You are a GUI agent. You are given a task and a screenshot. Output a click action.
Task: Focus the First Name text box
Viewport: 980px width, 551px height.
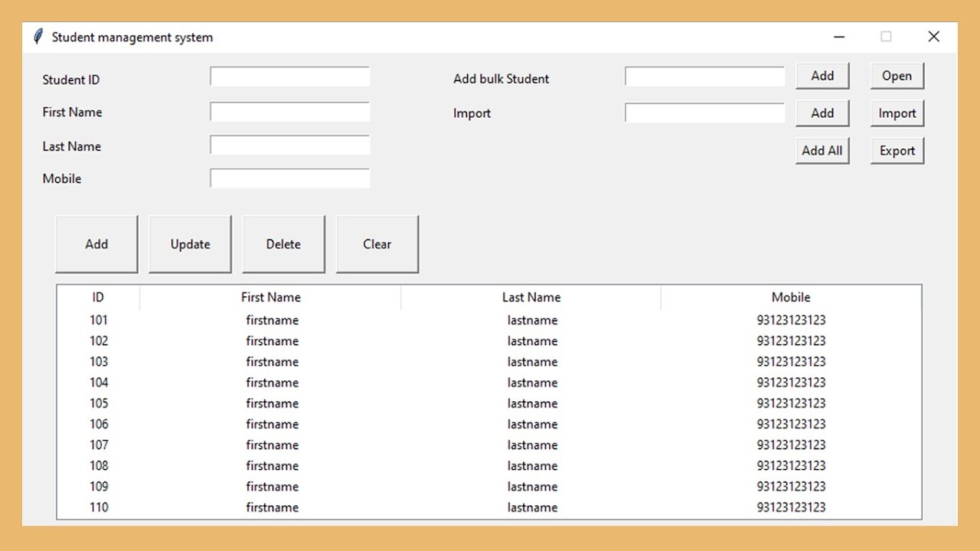coord(290,112)
